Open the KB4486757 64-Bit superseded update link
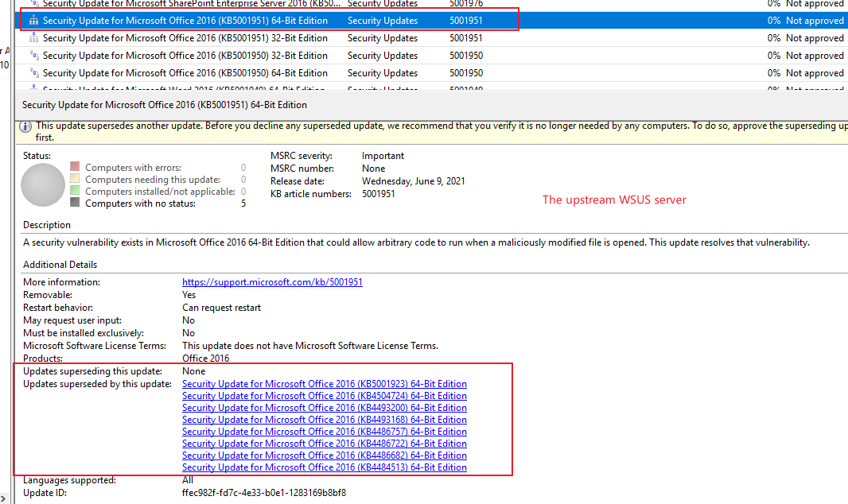This screenshot has width=848, height=504. pos(324,431)
